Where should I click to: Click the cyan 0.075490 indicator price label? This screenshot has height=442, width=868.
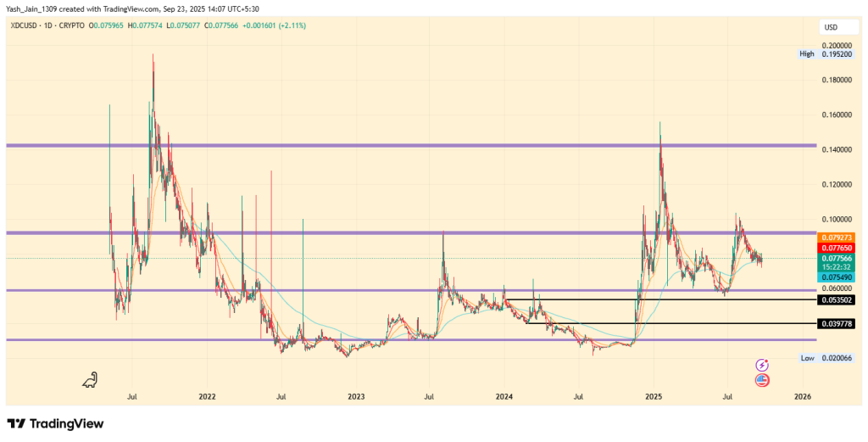coord(835,277)
